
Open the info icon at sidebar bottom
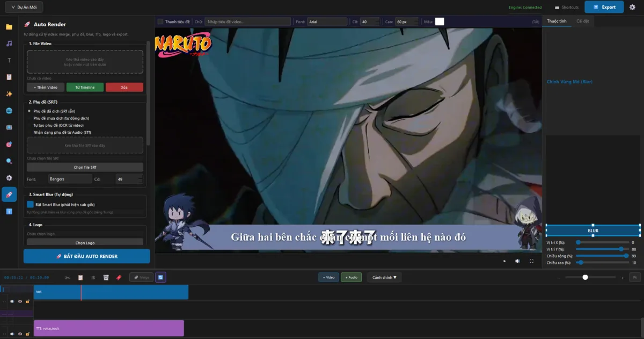[x=9, y=212]
